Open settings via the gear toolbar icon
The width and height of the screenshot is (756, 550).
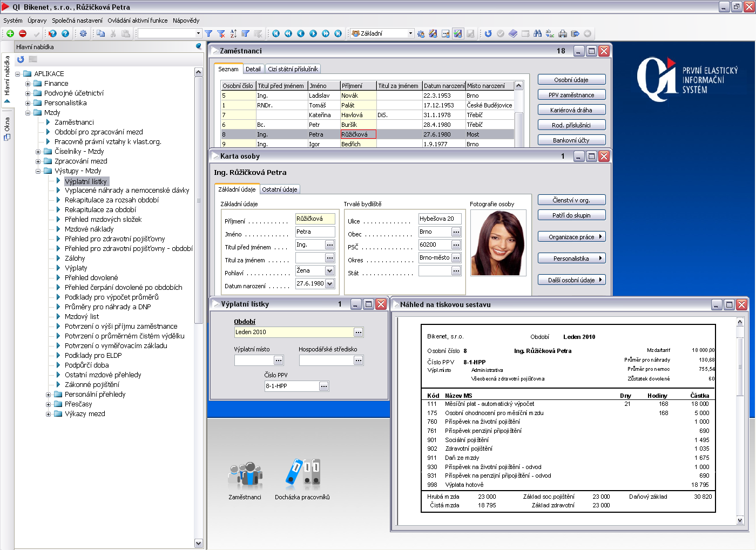coord(83,33)
